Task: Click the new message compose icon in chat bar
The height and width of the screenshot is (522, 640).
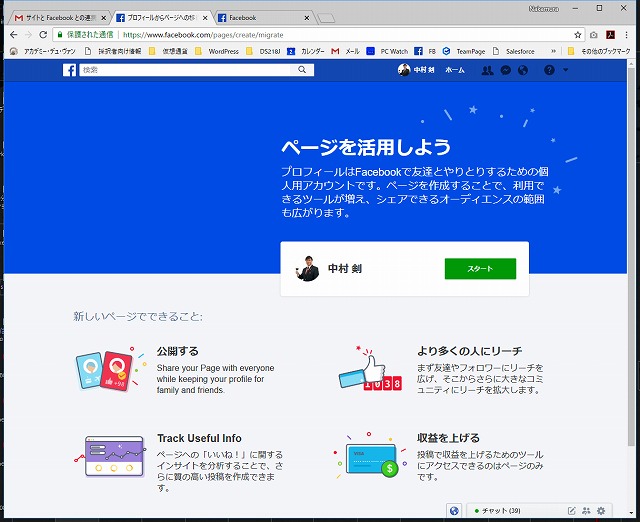Action: 571,511
